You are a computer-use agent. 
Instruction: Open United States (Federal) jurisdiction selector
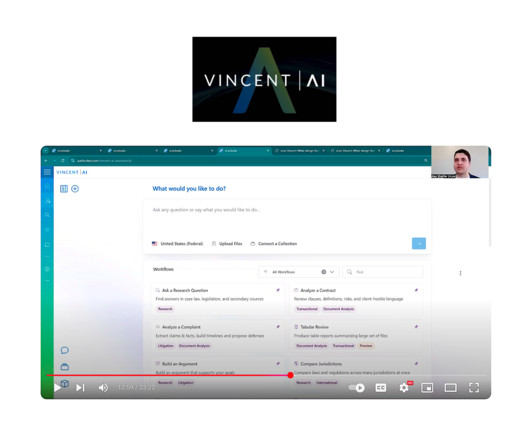[177, 244]
